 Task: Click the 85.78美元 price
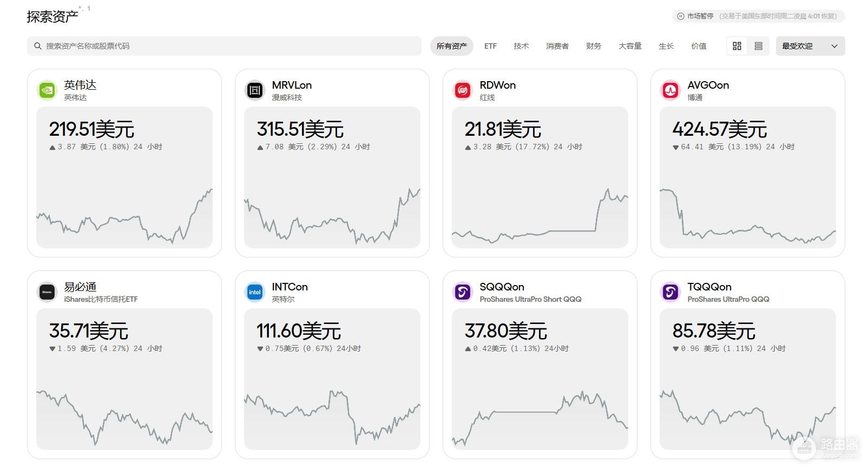click(713, 331)
